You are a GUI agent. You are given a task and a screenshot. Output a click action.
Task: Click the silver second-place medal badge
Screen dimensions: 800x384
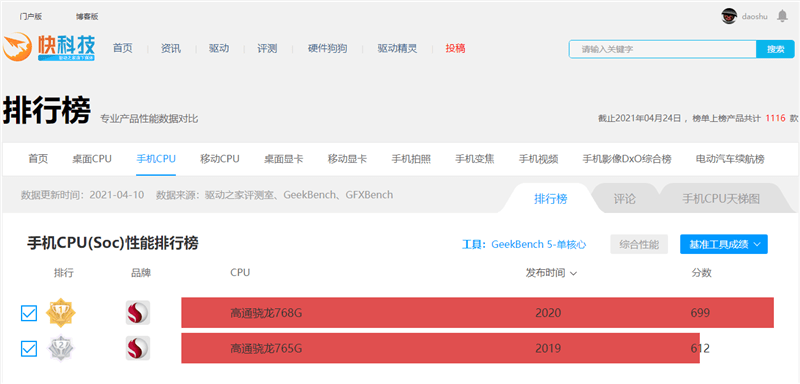[61, 348]
